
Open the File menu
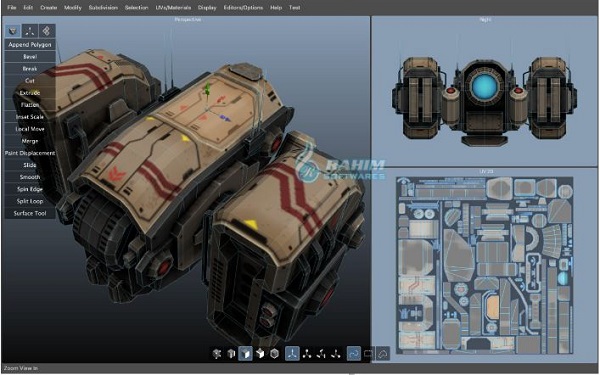(x=11, y=7)
